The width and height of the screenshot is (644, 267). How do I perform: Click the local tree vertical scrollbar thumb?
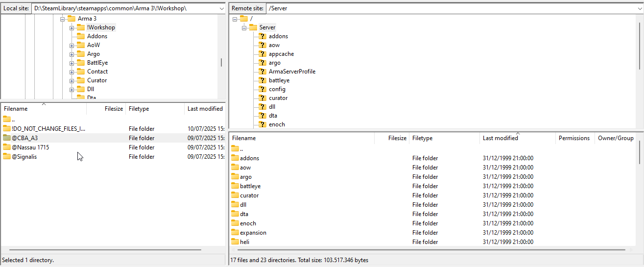pyautogui.click(x=221, y=62)
